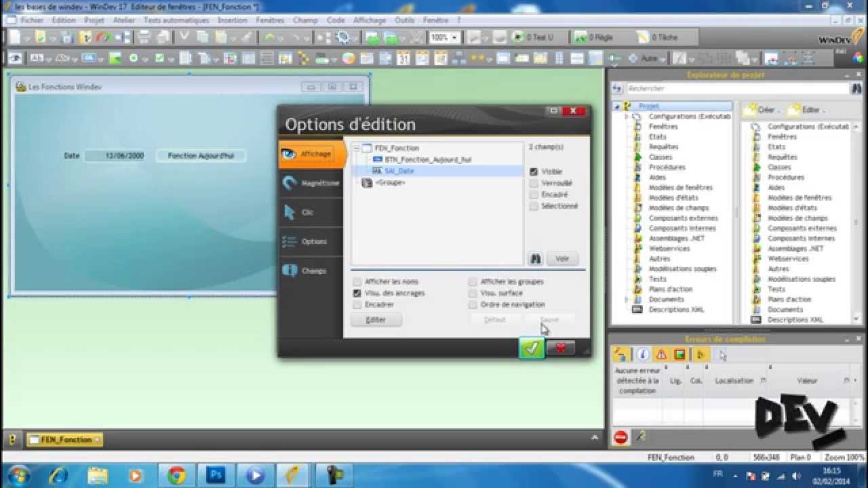868x488 pixels.
Task: Select Options tab in Options d'édition
Action: coord(312,241)
